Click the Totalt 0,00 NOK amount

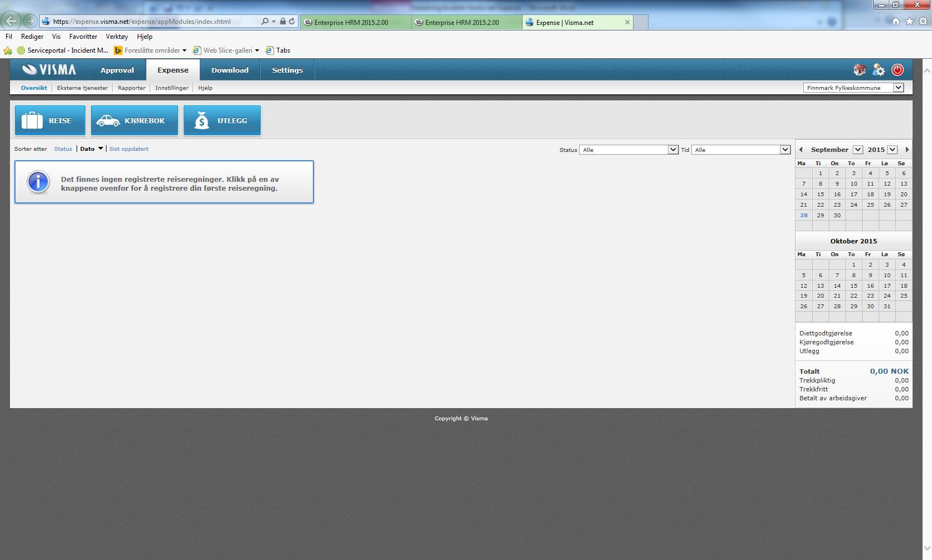[889, 371]
